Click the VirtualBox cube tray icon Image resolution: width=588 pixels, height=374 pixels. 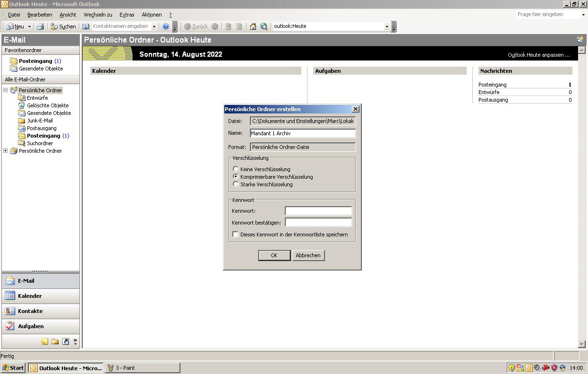[562, 368]
